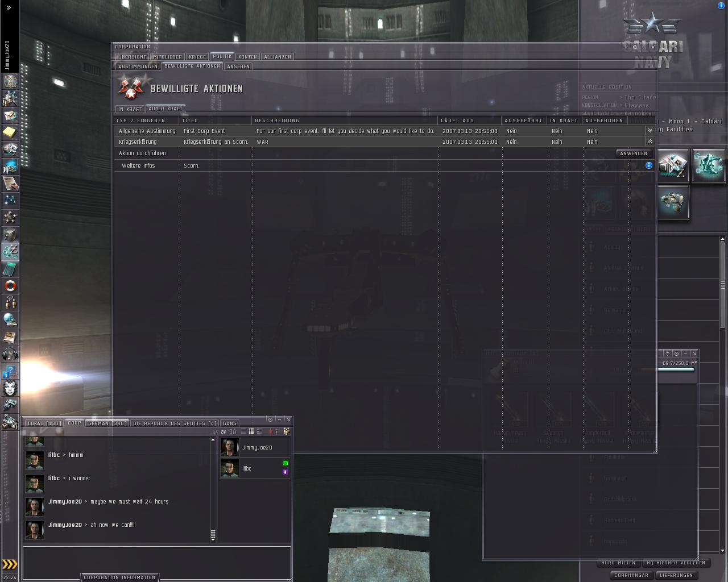Viewport: 728px width, 582px height.
Task: Sort by the Beschreibung column header
Action: coord(345,120)
